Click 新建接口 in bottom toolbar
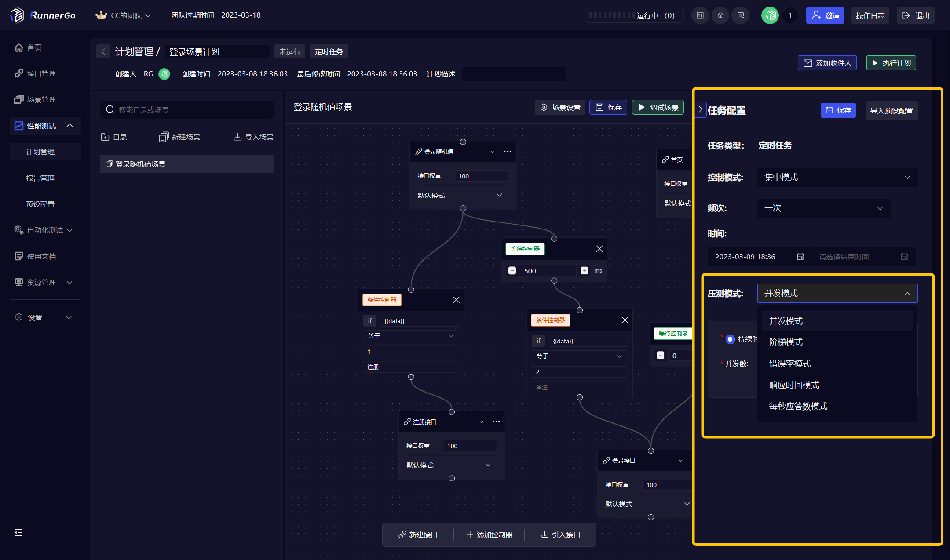 tap(418, 535)
